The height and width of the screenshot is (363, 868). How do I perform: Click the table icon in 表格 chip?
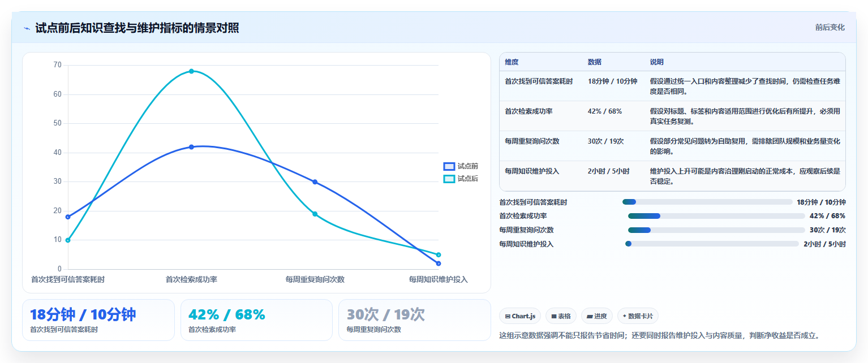point(554,316)
